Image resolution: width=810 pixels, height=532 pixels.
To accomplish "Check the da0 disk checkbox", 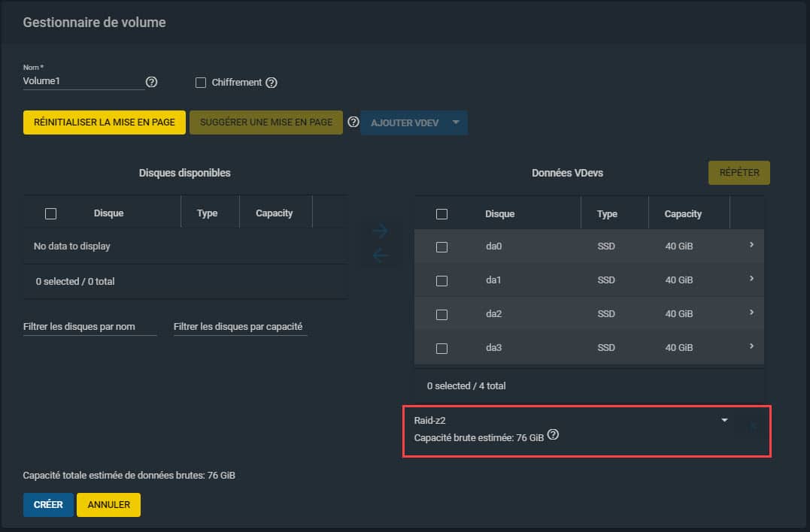I will tap(441, 247).
